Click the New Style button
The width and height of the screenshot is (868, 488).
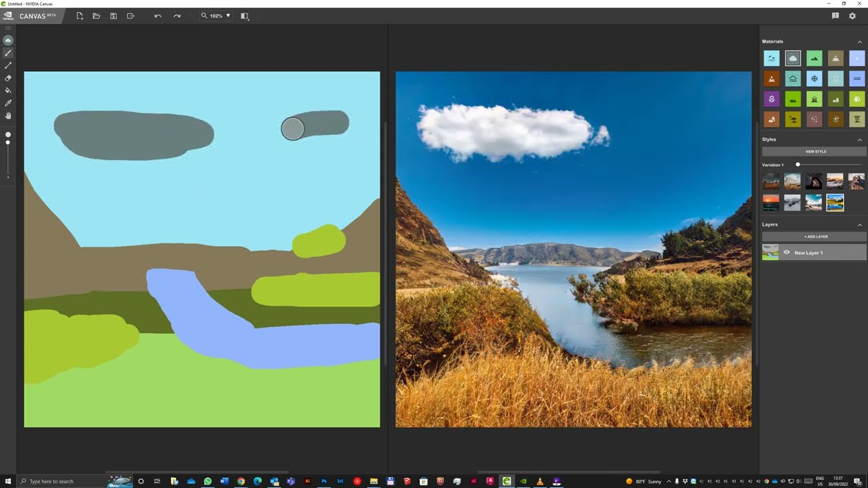tap(815, 152)
